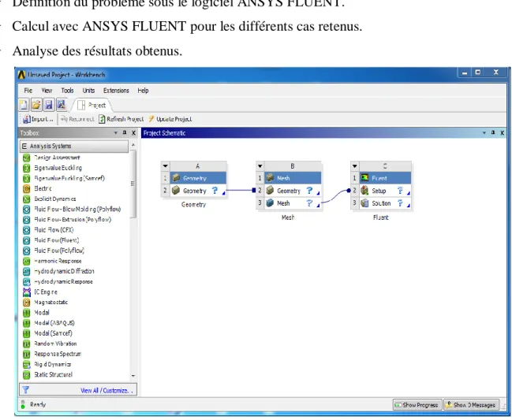The height and width of the screenshot is (420, 512).
Task: Click the Modal item in Toolbox
Action: pos(42,313)
